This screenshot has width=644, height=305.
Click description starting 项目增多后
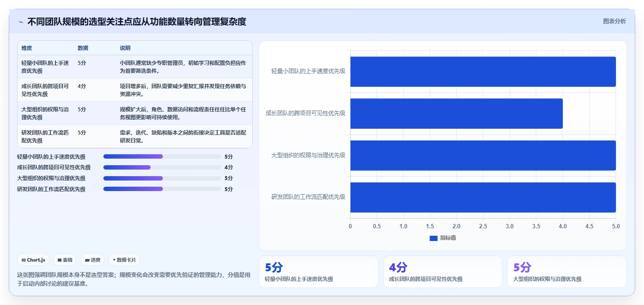tap(183, 90)
